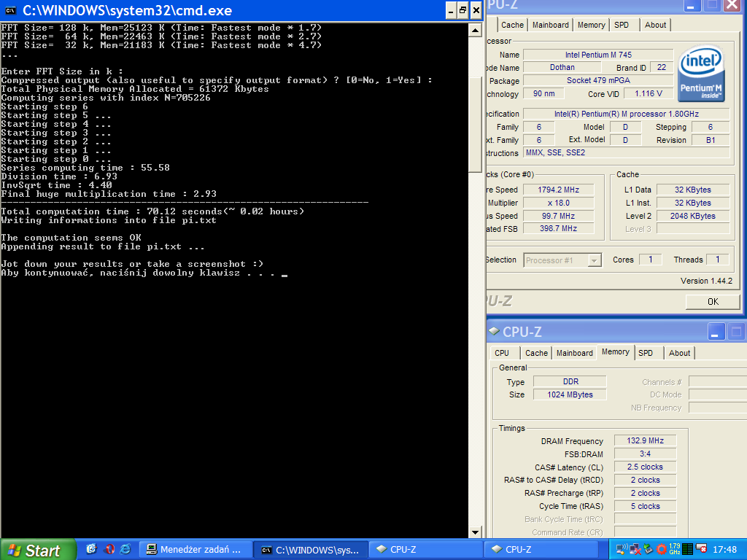The width and height of the screenshot is (747, 560).
Task: Click the Revision value 'B1'
Action: coord(711,140)
